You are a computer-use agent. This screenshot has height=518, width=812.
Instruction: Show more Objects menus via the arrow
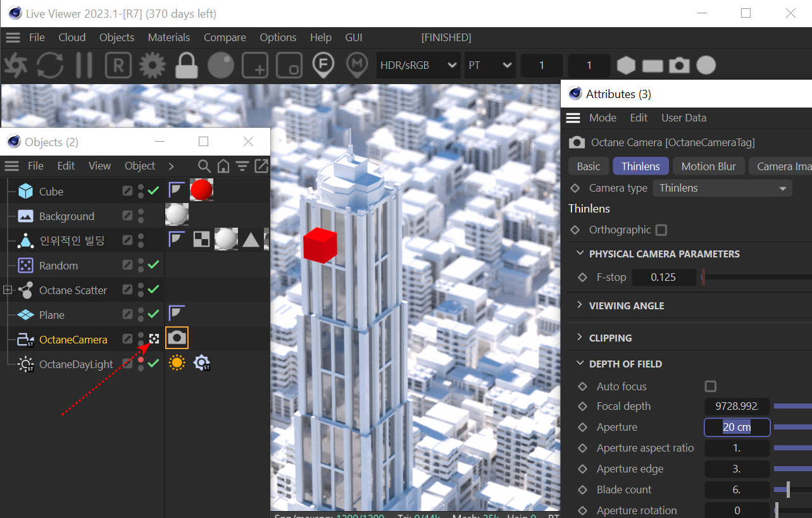coord(171,166)
